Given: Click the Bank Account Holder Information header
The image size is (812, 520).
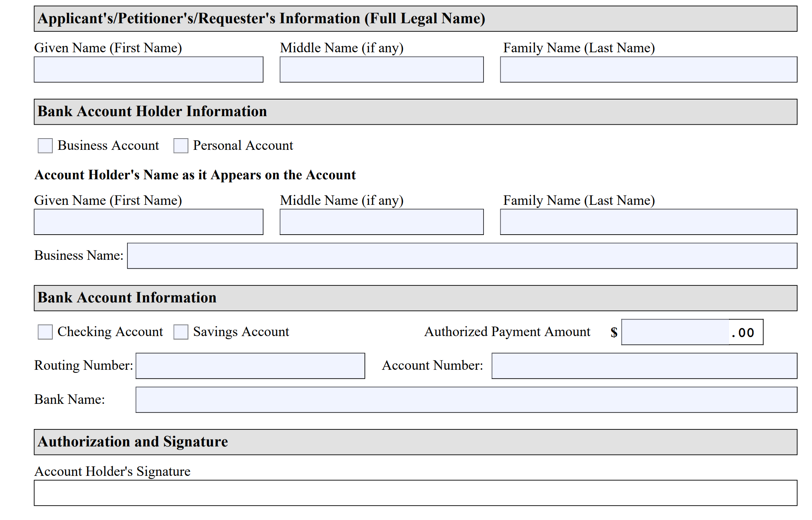Looking at the screenshot, I should (415, 112).
